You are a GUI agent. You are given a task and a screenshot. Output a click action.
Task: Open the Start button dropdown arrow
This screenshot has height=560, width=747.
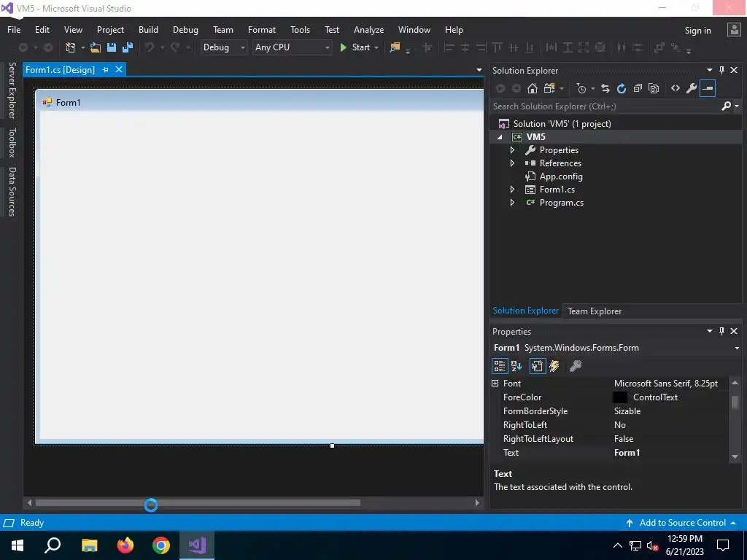[x=376, y=47]
